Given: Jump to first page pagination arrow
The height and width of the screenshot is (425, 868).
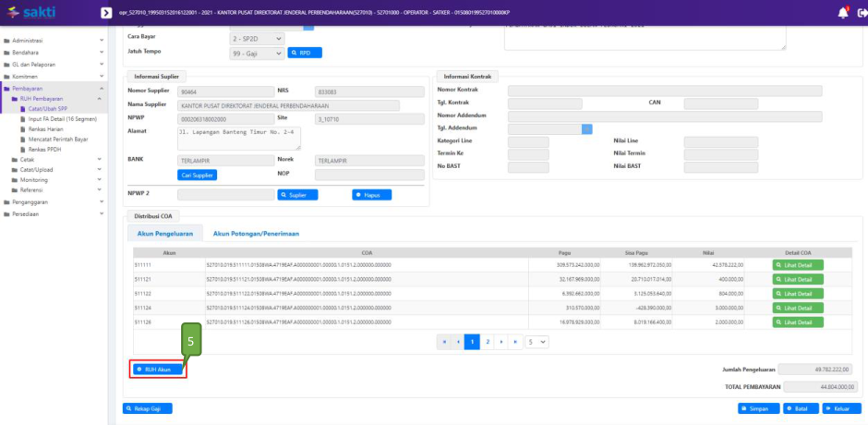Looking at the screenshot, I should tap(444, 341).
